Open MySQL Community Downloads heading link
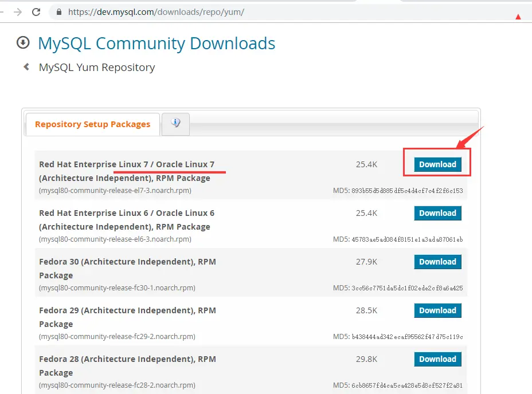Screen dimensions: 532x394 coord(157,44)
